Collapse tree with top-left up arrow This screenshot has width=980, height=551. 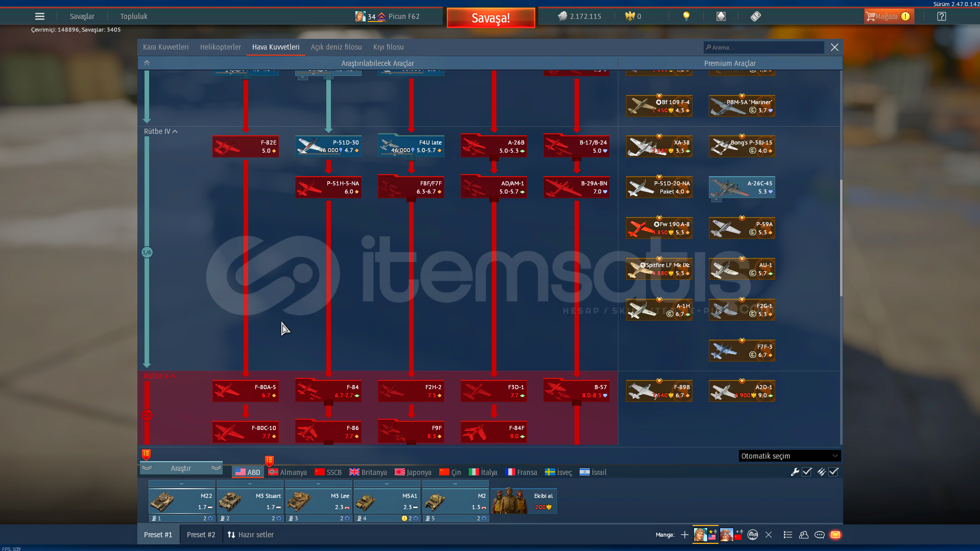point(147,63)
